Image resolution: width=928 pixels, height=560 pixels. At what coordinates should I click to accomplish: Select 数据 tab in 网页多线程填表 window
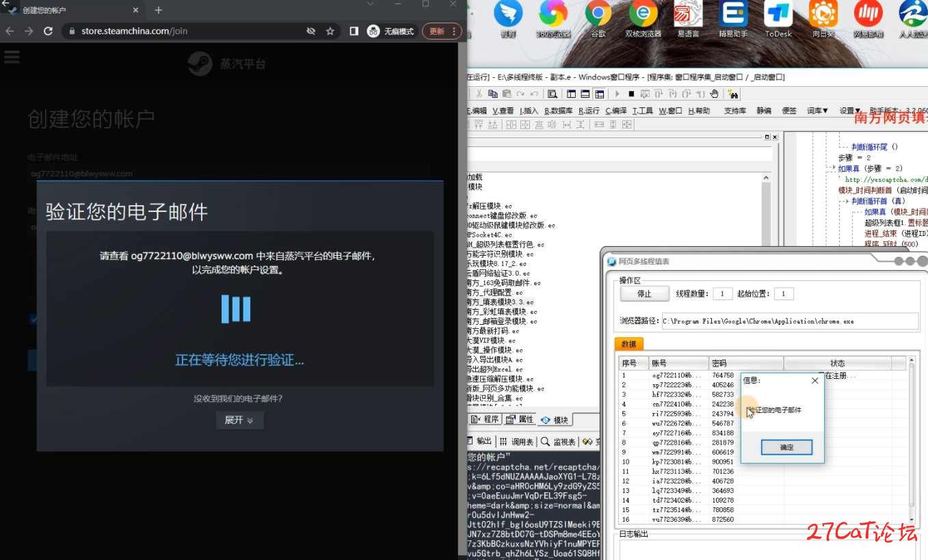coord(629,344)
